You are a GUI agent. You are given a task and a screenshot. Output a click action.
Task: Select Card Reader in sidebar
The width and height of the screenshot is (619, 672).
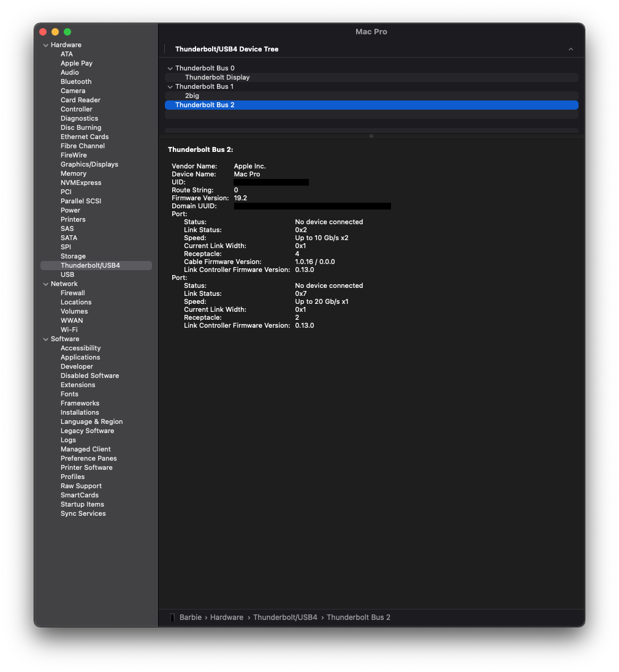(80, 100)
